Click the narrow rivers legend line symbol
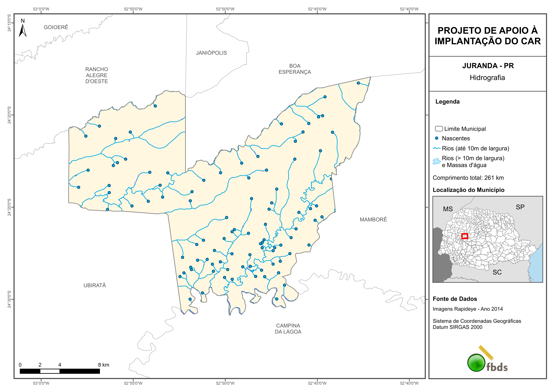The height and width of the screenshot is (392, 554). pos(437,148)
